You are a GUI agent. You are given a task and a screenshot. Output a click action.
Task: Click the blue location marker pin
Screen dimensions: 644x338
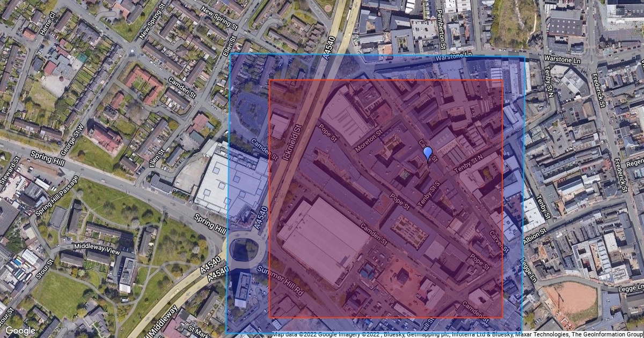click(x=428, y=154)
